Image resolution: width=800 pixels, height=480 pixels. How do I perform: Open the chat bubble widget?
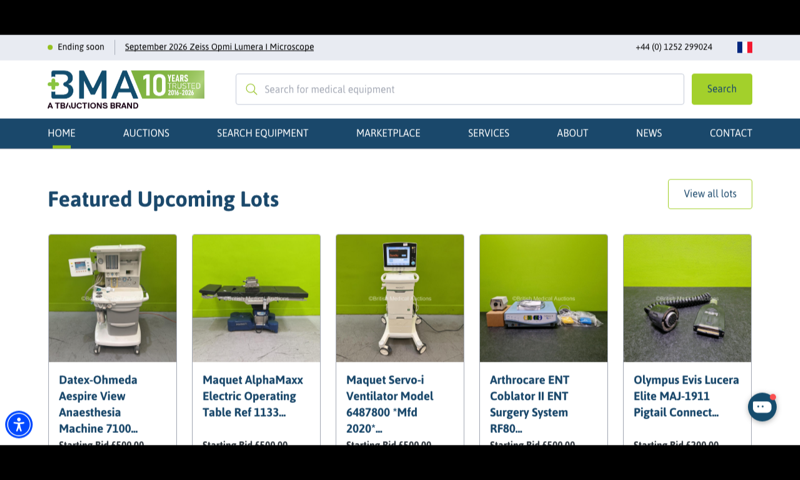coord(762,407)
